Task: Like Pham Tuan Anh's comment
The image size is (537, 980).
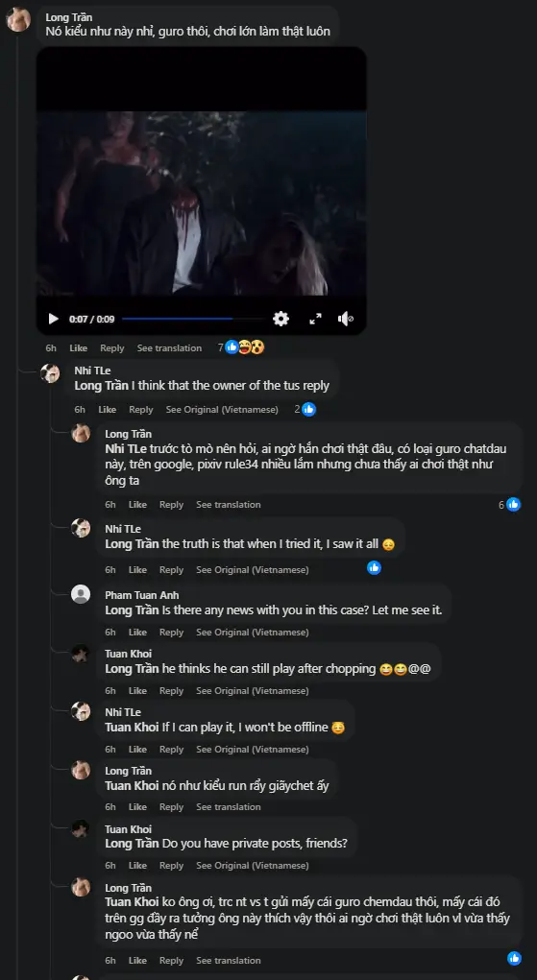Action: [137, 633]
